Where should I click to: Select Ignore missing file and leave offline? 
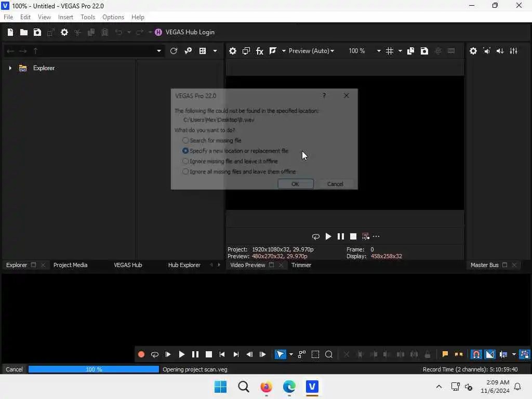point(230,161)
